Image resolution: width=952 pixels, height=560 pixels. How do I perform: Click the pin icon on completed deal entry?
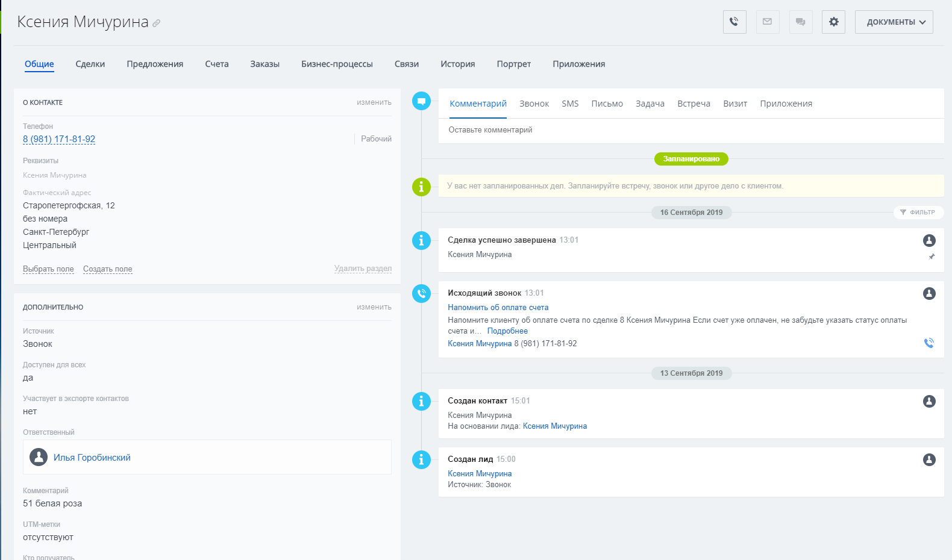tap(932, 257)
